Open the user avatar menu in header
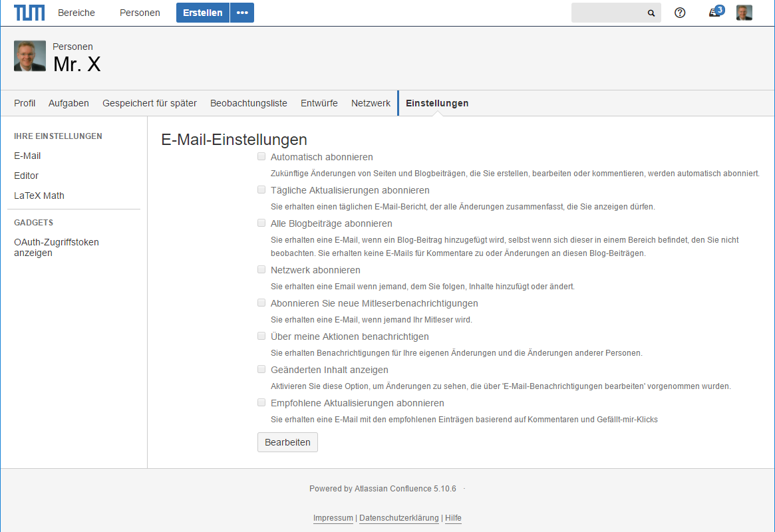The height and width of the screenshot is (532, 775). tap(744, 13)
